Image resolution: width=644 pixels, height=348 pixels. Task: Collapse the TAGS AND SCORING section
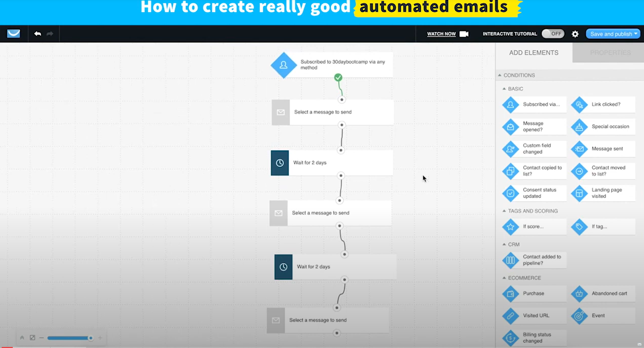(x=504, y=211)
